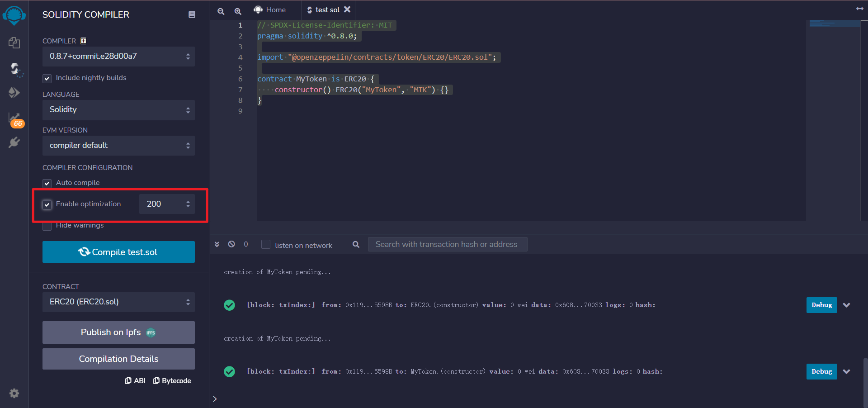
Task: Debug the MyToken constructor transaction
Action: click(x=821, y=372)
